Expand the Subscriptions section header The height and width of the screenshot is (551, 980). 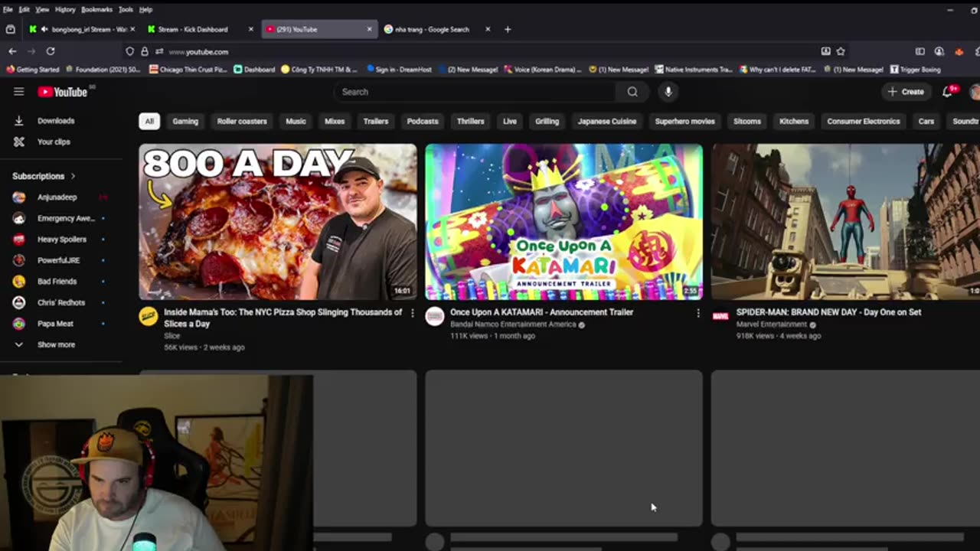[x=44, y=176]
